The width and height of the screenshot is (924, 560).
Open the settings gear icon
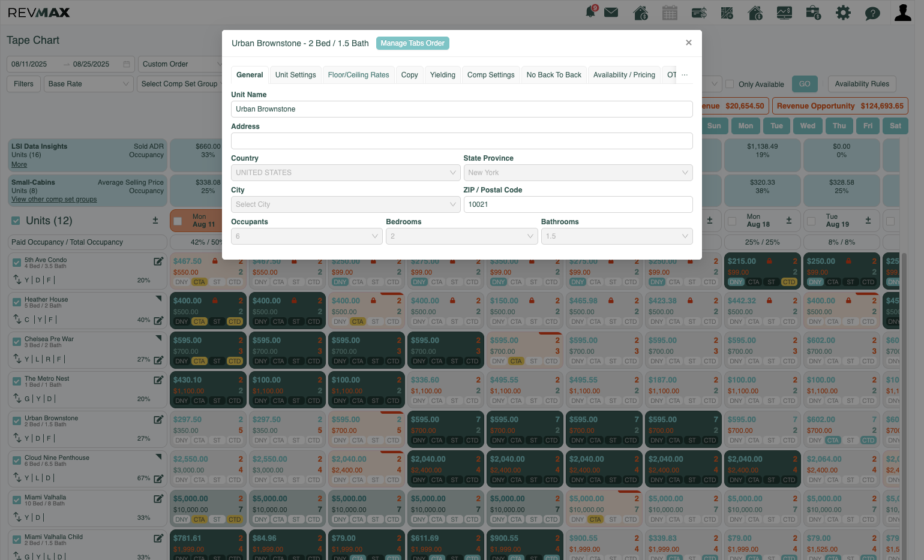pos(843,13)
